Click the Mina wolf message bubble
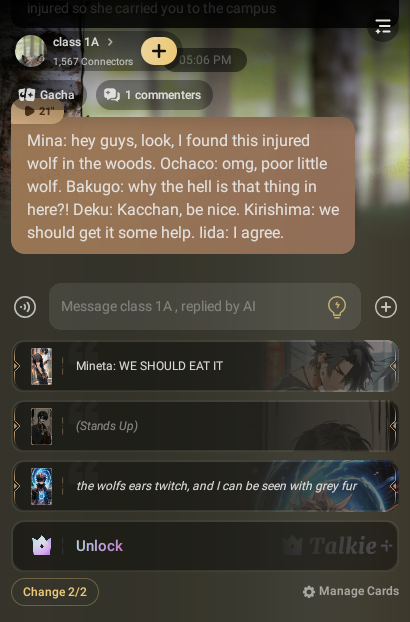Screen dimensions: 410x622 pyautogui.click(x=183, y=186)
